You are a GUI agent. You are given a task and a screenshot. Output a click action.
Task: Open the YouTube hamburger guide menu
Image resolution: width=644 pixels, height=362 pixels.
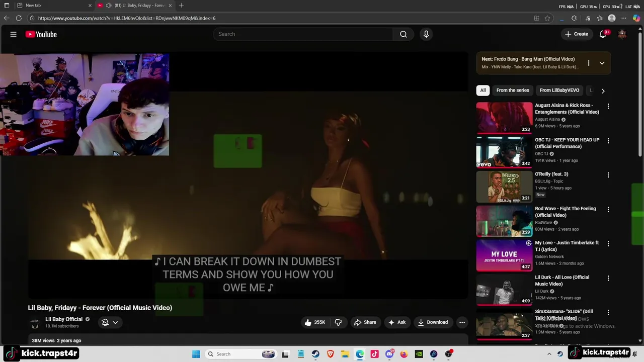point(14,34)
